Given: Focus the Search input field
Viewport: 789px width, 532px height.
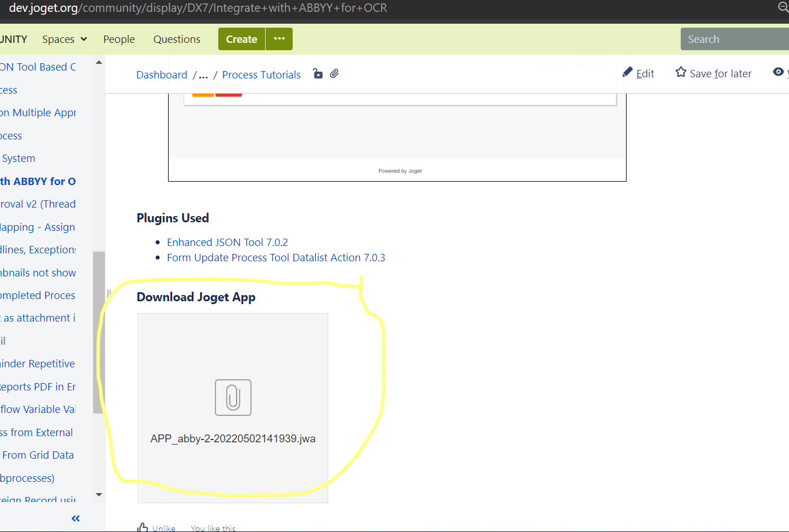Looking at the screenshot, I should tap(734, 39).
